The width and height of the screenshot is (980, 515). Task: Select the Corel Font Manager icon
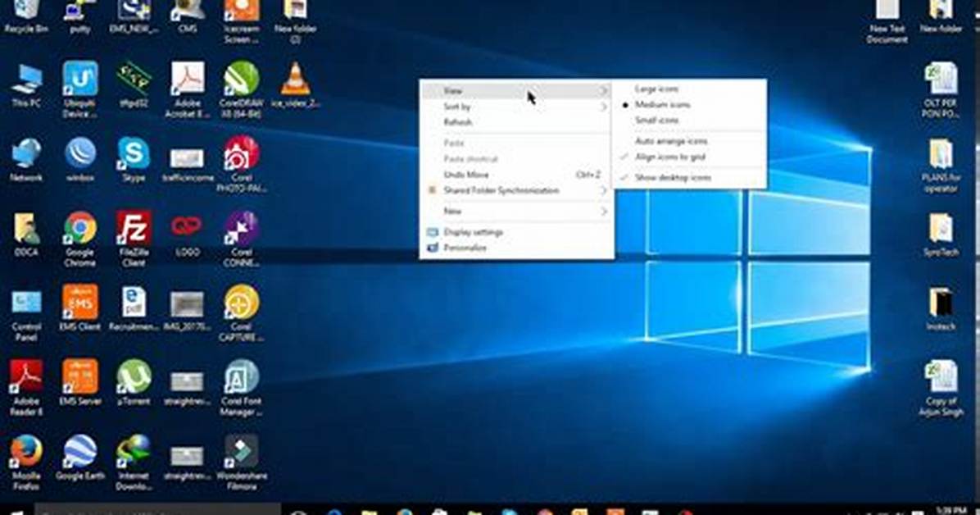pos(241,388)
